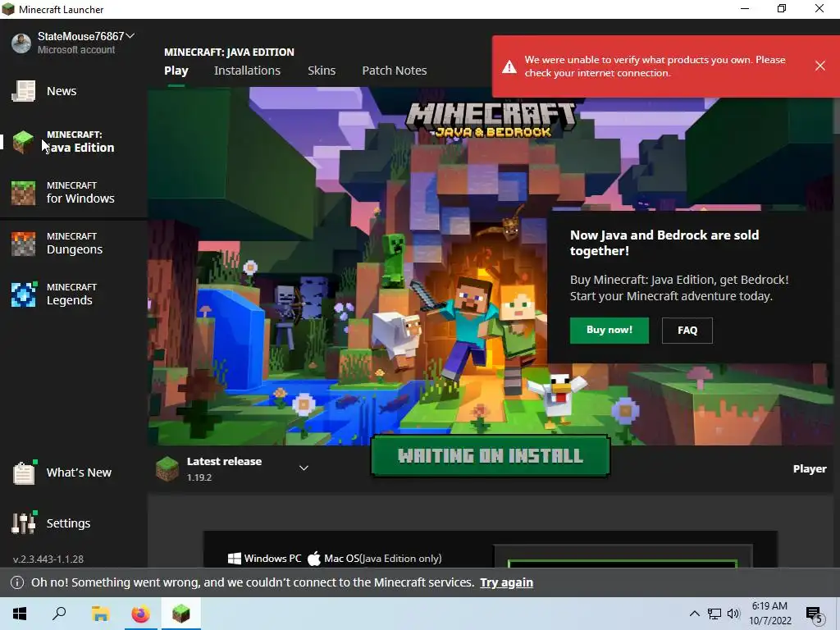Switch to the Installations tab
This screenshot has width=840, height=630.
(248, 71)
